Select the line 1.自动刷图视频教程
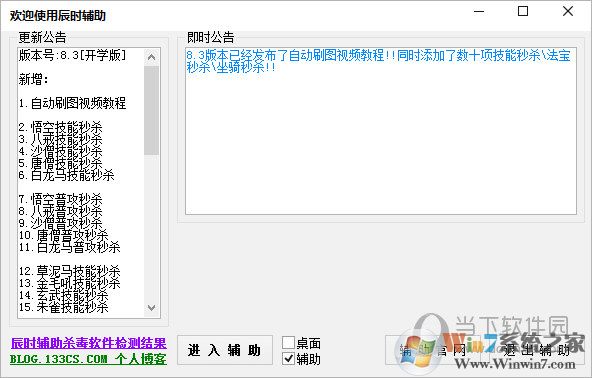This screenshot has width=592, height=378. (72, 103)
